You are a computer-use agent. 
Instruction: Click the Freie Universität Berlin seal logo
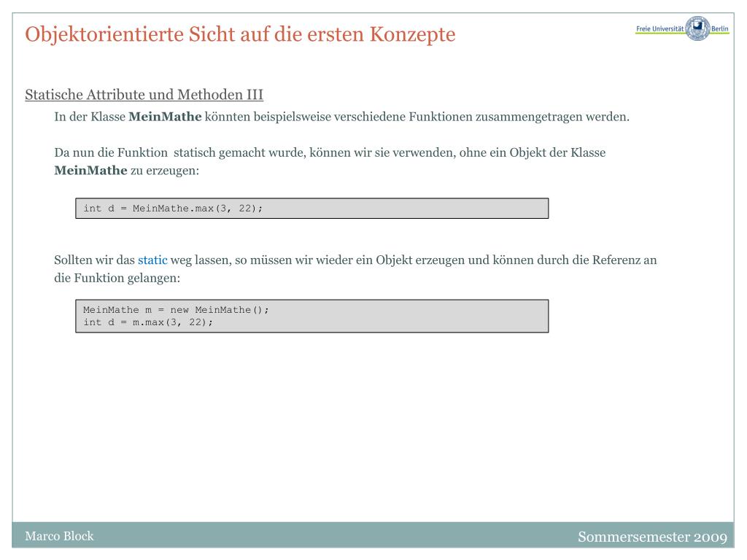tap(697, 28)
